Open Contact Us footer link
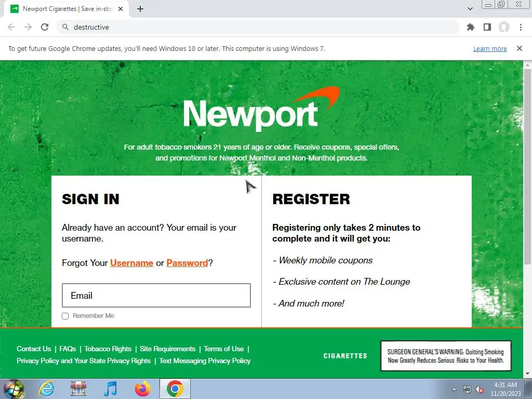Image resolution: width=532 pixels, height=399 pixels. click(x=34, y=349)
